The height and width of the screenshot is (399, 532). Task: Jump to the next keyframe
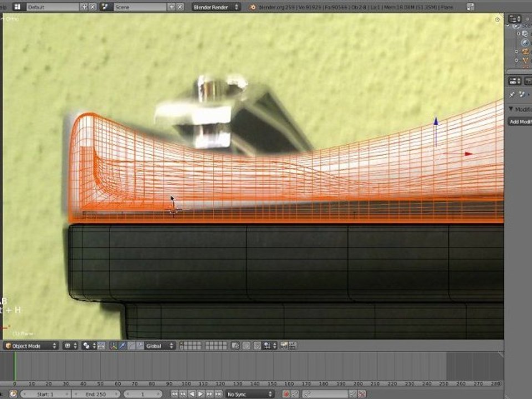click(x=209, y=394)
